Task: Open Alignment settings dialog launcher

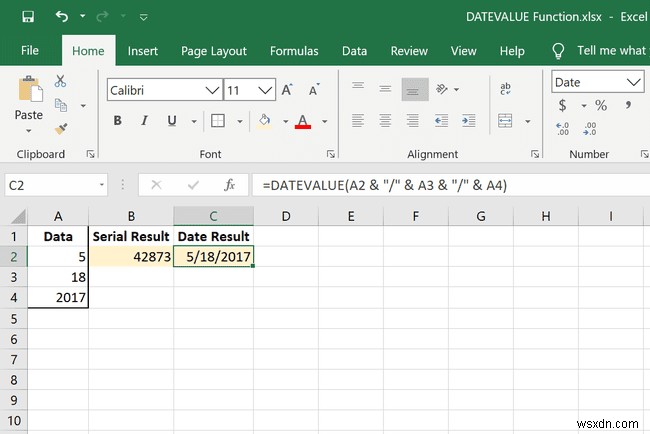Action: pos(535,154)
